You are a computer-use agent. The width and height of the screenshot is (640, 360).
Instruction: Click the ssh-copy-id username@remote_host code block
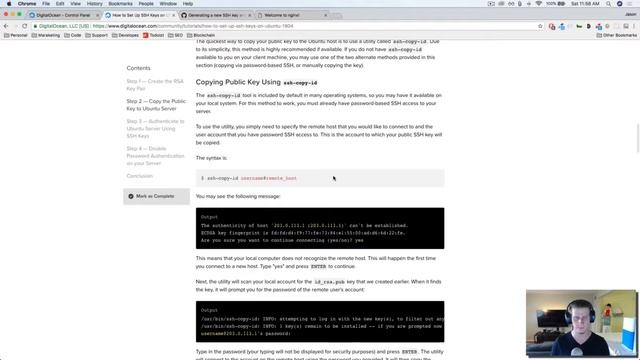coord(320,178)
